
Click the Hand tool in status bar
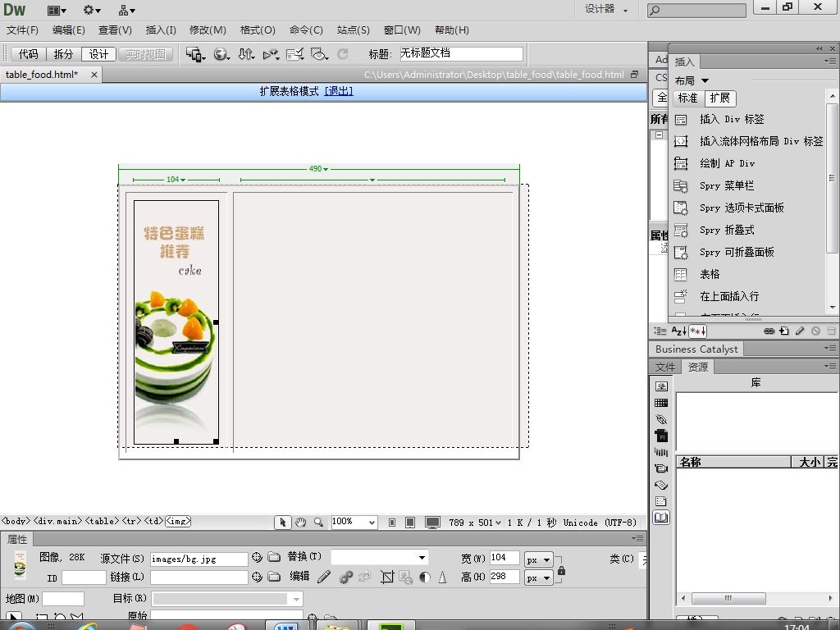tap(300, 523)
